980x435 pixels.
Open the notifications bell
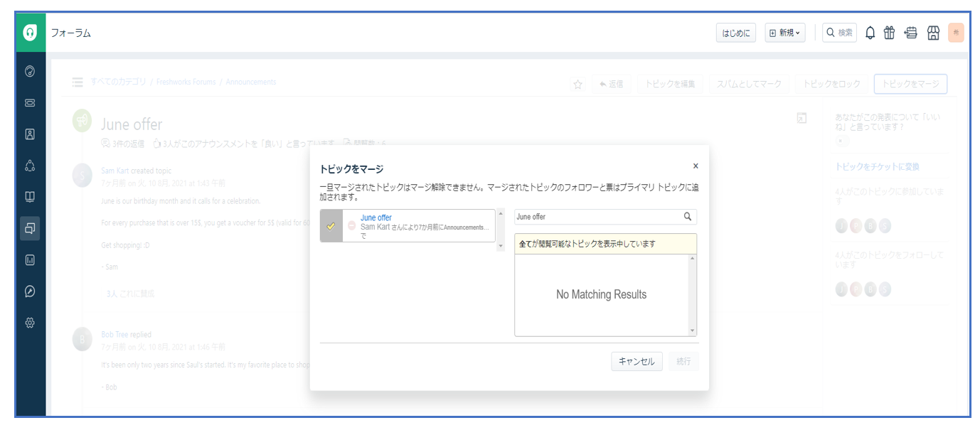tap(870, 33)
